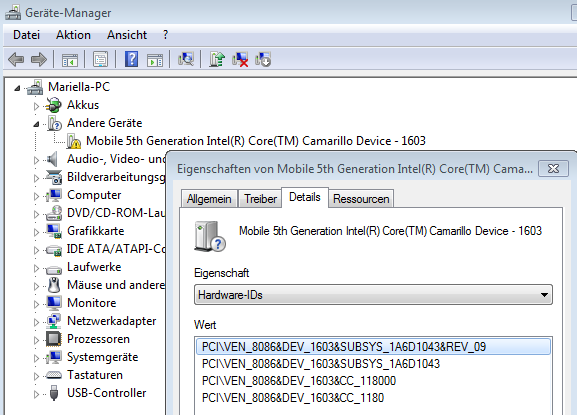Toggle the action pane toolbar icon
This screenshot has width=577, height=415.
click(155, 60)
